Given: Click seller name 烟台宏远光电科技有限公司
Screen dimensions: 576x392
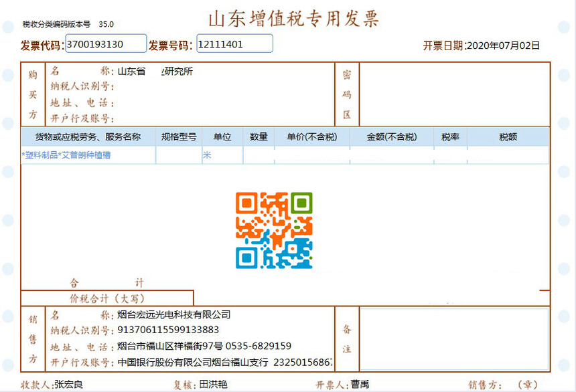Looking at the screenshot, I should tap(174, 314).
